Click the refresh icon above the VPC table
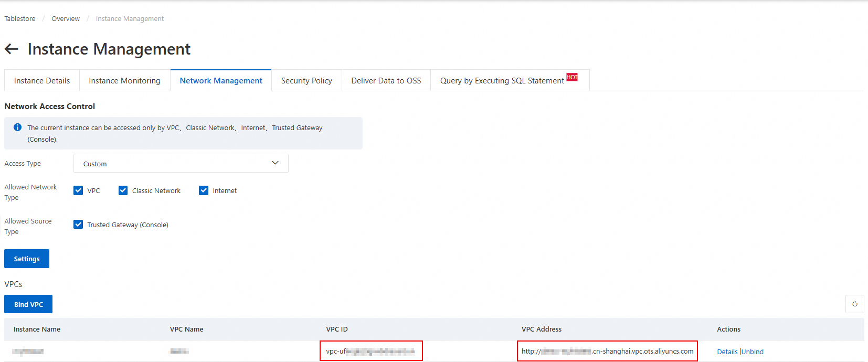This screenshot has width=868, height=362. coord(855,304)
